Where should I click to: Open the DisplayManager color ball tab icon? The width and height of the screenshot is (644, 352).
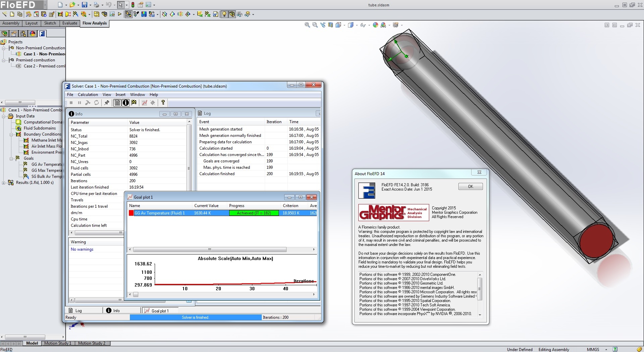pyautogui.click(x=33, y=34)
